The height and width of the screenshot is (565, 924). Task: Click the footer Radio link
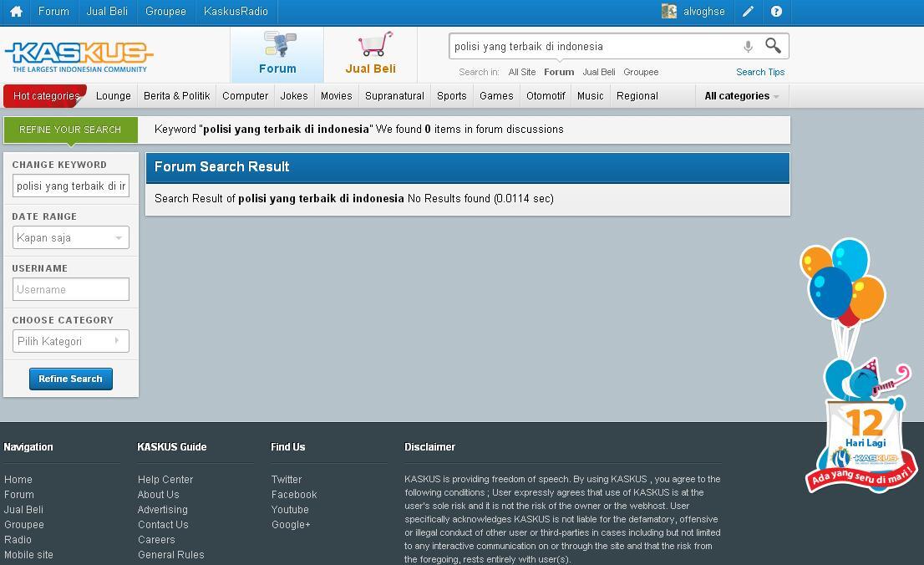click(18, 540)
